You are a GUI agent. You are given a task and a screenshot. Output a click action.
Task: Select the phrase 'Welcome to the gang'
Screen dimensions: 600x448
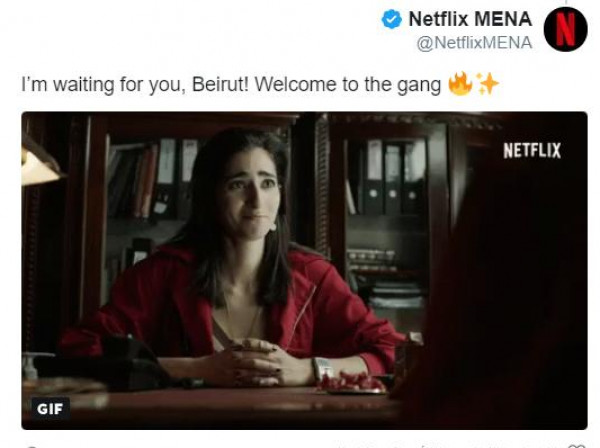coord(347,85)
